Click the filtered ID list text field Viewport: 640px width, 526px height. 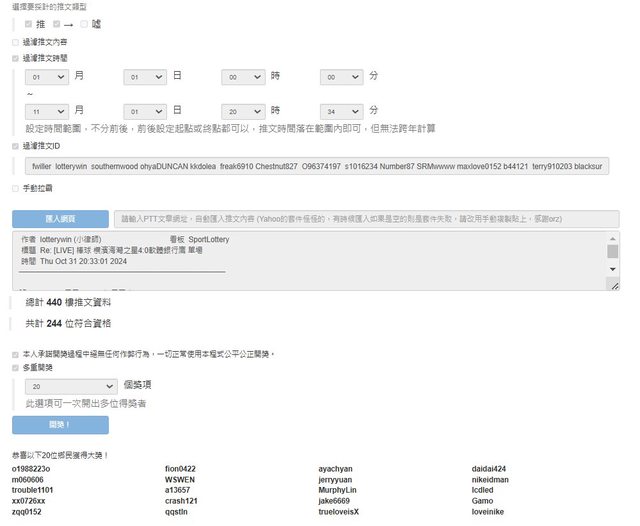pyautogui.click(x=317, y=166)
